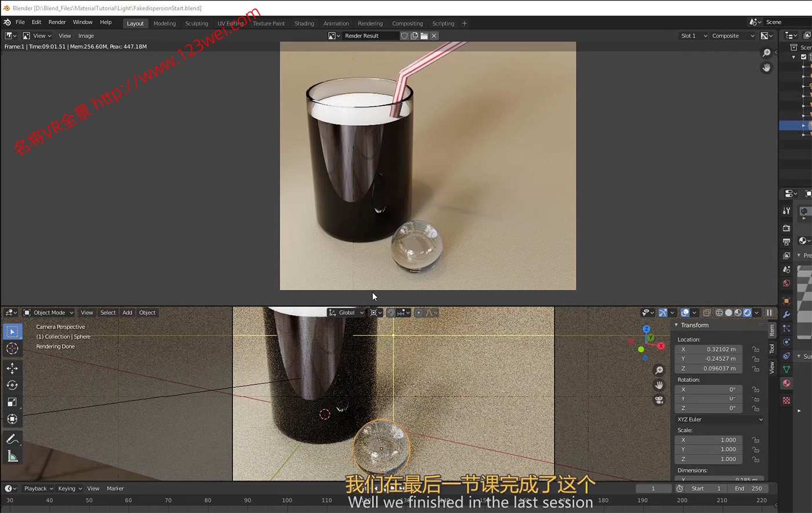The height and width of the screenshot is (513, 812).
Task: Select the Rotate tool
Action: pyautogui.click(x=12, y=385)
